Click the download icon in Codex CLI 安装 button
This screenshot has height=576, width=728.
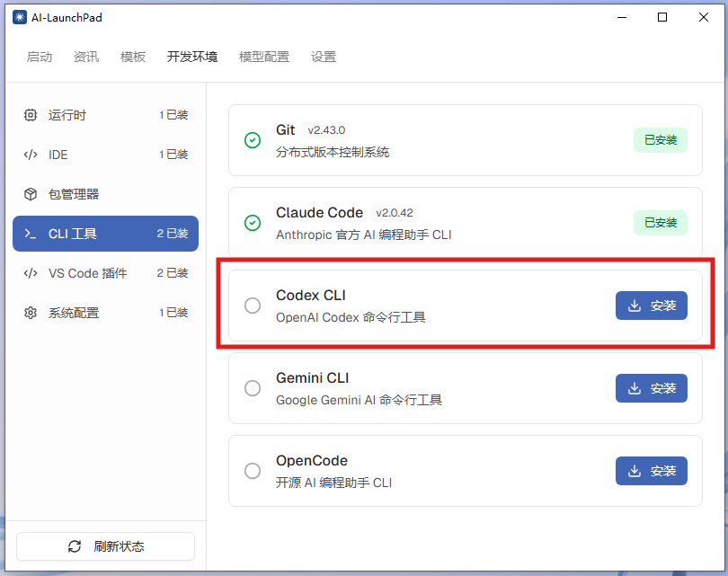pyautogui.click(x=635, y=306)
